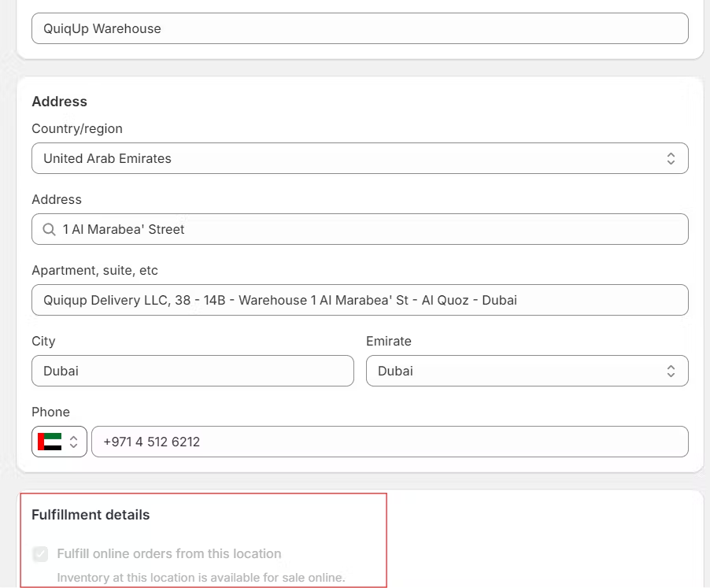The image size is (710, 588).
Task: Click the Apartment, suite, etc label
Action: (94, 271)
